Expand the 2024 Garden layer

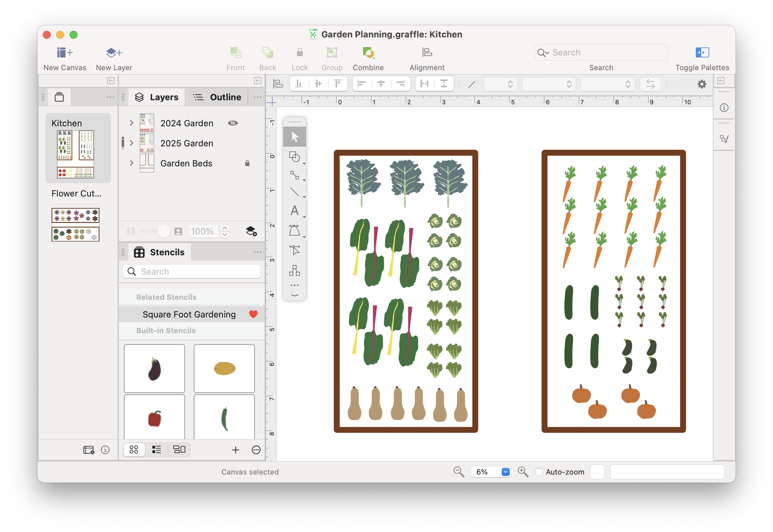[x=132, y=123]
